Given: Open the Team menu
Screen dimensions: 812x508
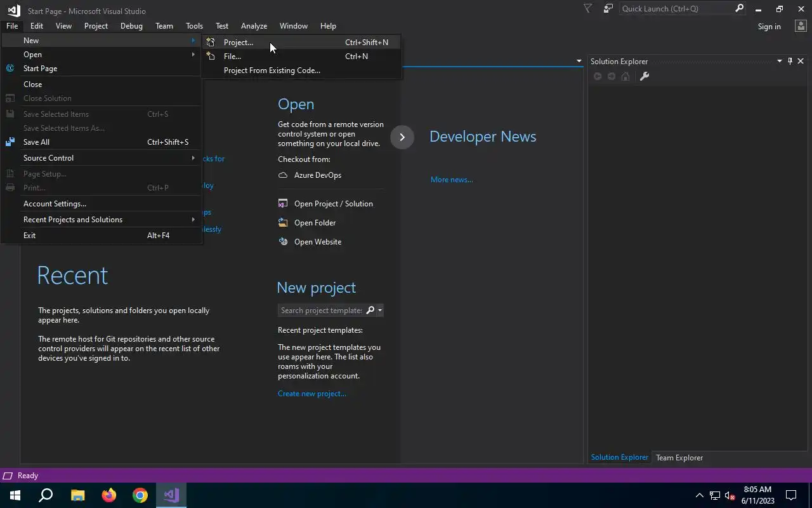Looking at the screenshot, I should tap(164, 26).
